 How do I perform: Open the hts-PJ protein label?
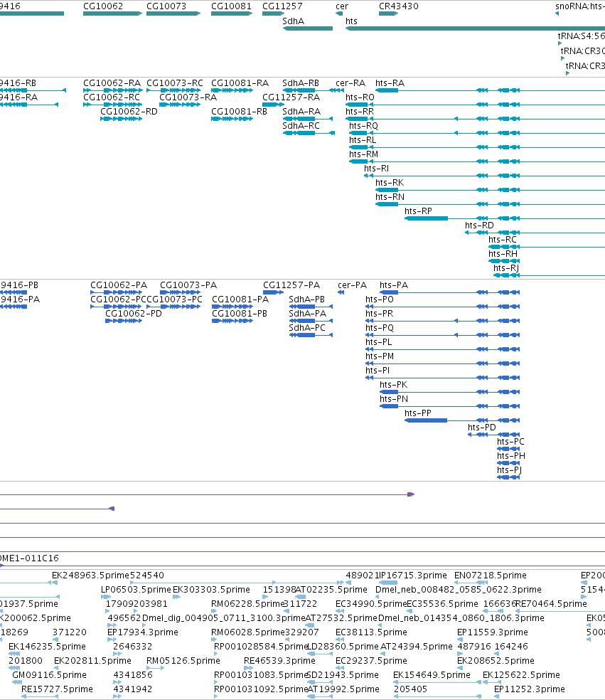pyautogui.click(x=510, y=470)
